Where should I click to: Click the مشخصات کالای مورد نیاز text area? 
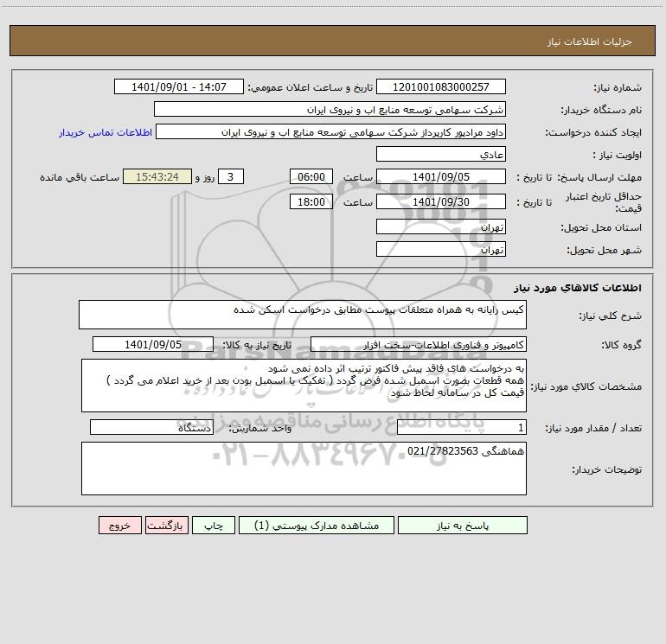[x=304, y=386]
